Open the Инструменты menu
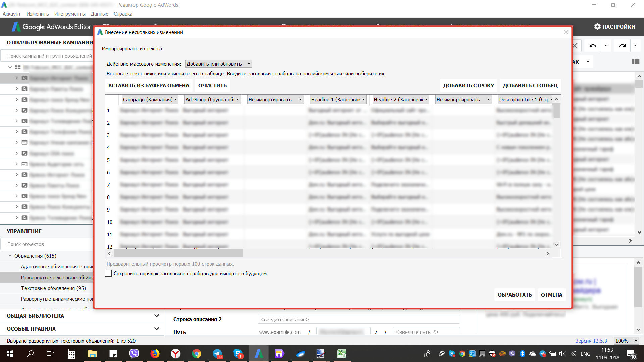Image resolution: width=644 pixels, height=362 pixels. 70,14
